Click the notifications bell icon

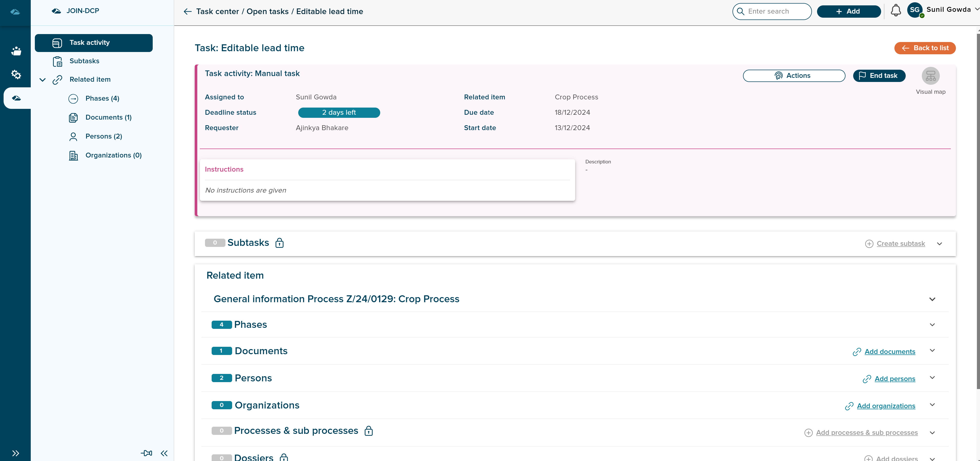pyautogui.click(x=895, y=11)
